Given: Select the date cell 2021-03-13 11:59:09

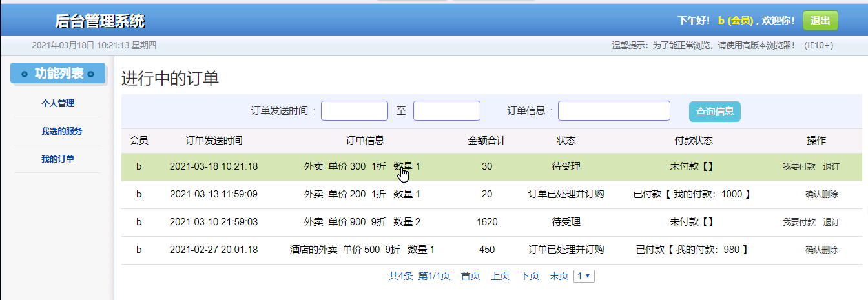Looking at the screenshot, I should tap(214, 194).
